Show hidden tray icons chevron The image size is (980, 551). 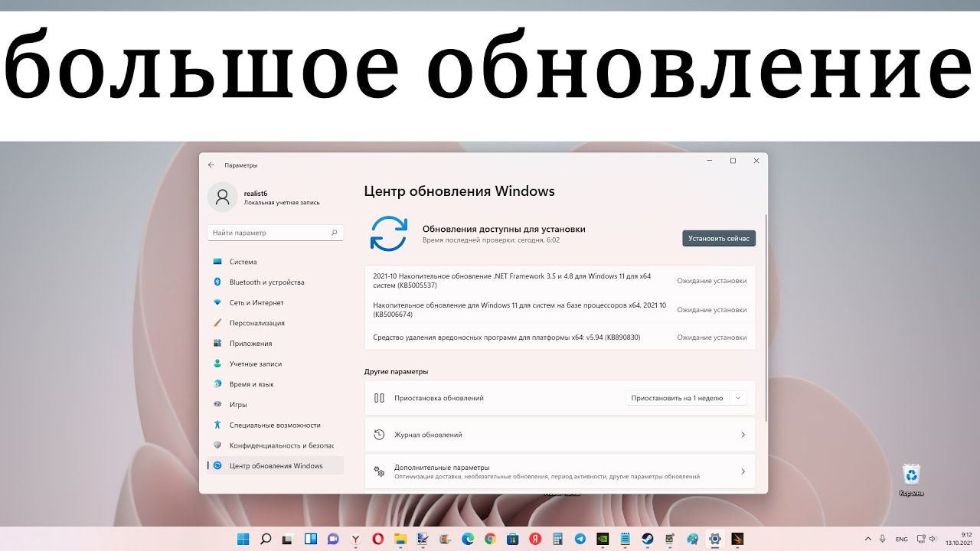pyautogui.click(x=867, y=539)
